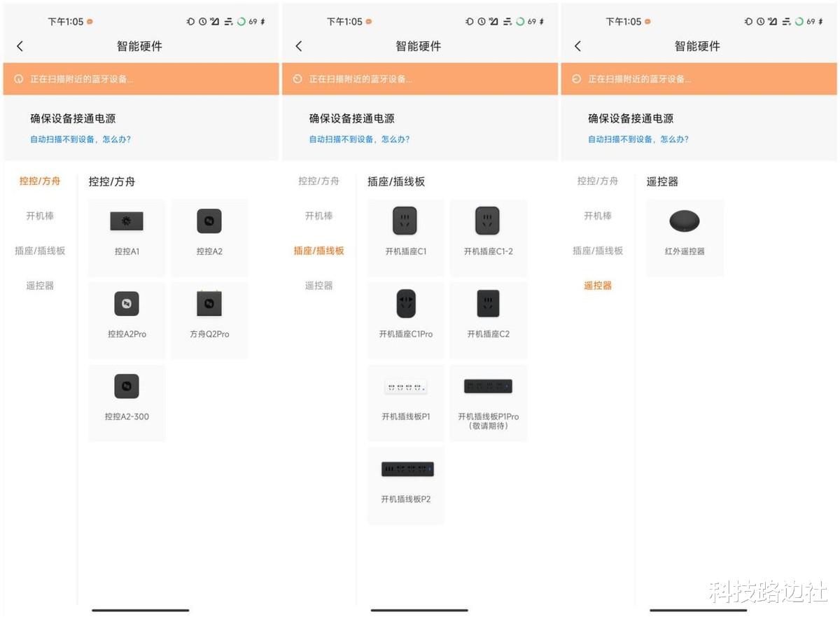Open the 自动扫描不到设备怎么办 help link
Image resolution: width=840 pixels, height=619 pixels.
click(x=79, y=139)
